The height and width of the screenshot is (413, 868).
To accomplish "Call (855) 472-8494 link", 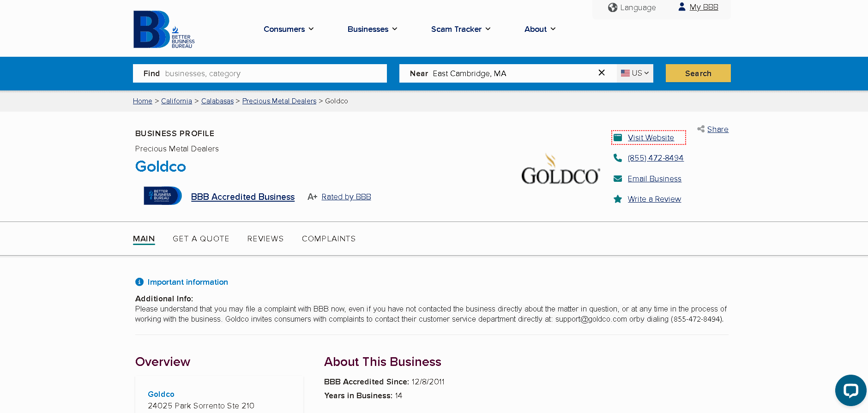I will pos(656,158).
